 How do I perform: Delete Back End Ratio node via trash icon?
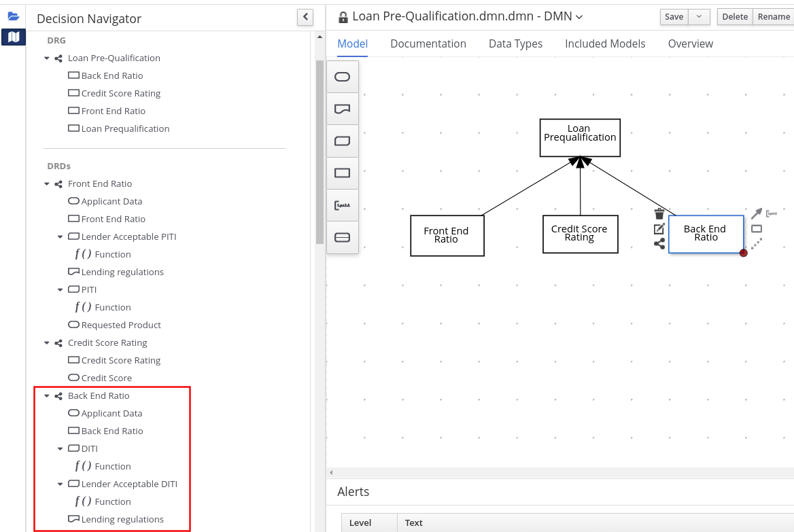coord(659,214)
